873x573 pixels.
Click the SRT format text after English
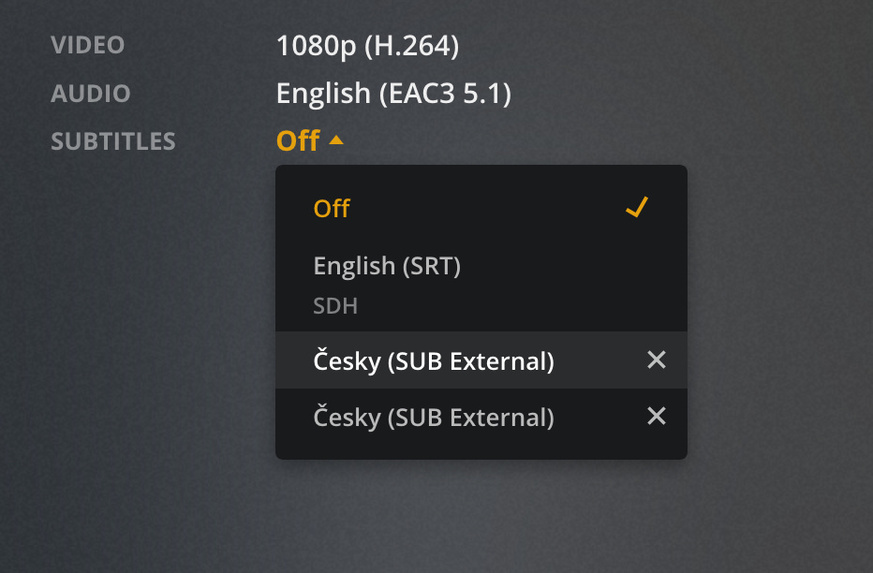(x=431, y=266)
